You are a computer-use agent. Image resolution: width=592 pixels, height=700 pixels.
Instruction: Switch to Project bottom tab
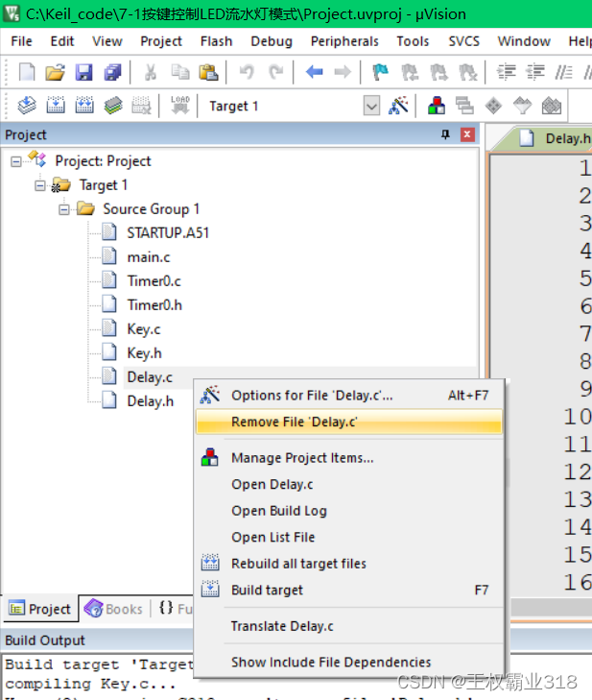(40, 609)
